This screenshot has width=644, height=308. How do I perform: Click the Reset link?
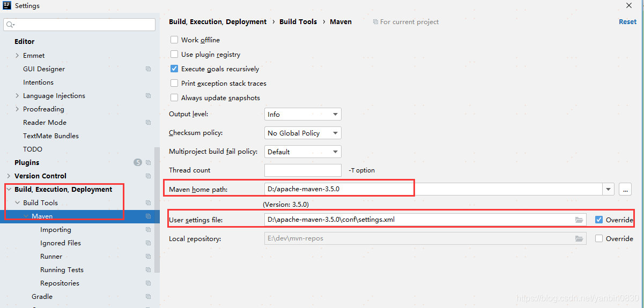(627, 22)
